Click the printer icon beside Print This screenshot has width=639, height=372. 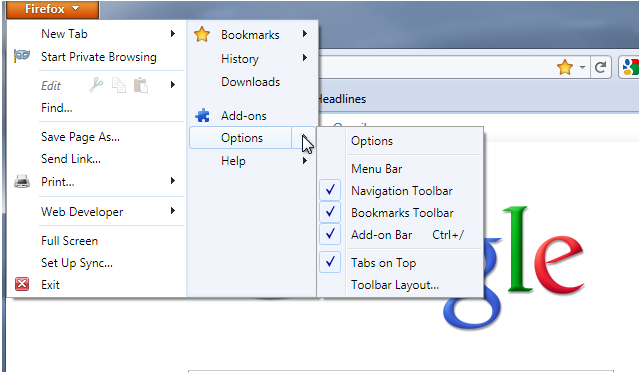22,182
